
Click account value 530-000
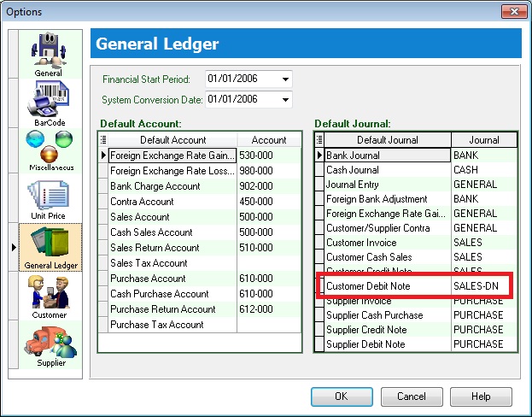coord(256,156)
